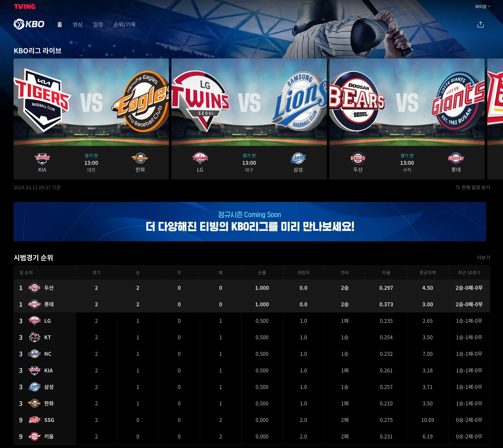This screenshot has width=503, height=448.
Task: Click 삼성 team name in LG match card
Action: tap(298, 170)
